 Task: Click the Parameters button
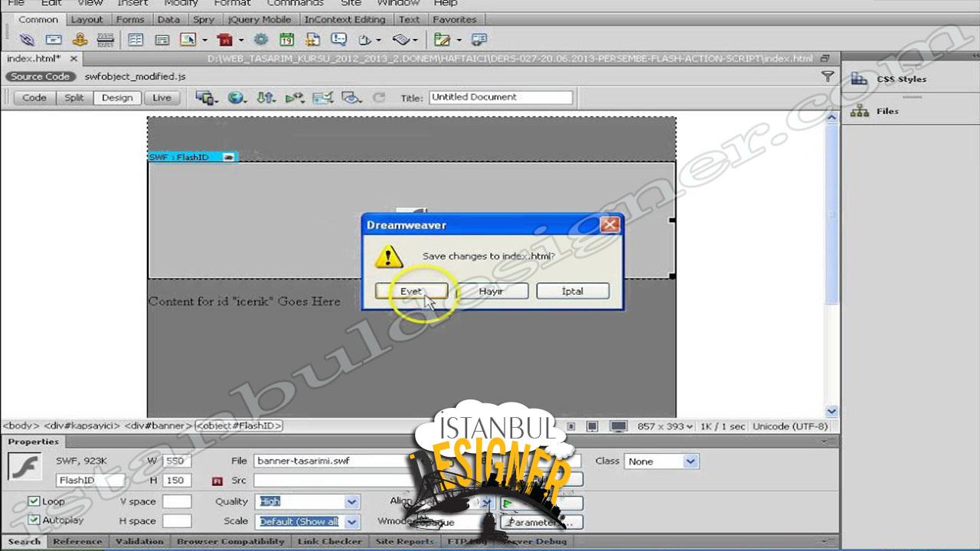tap(541, 522)
